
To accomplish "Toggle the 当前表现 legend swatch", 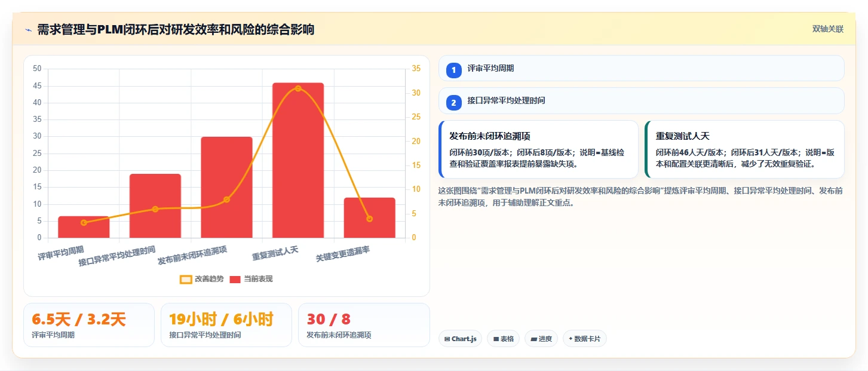I will [x=235, y=279].
